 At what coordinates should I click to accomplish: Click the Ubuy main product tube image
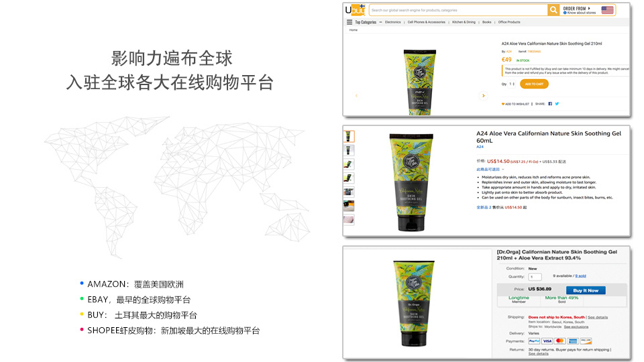(419, 82)
